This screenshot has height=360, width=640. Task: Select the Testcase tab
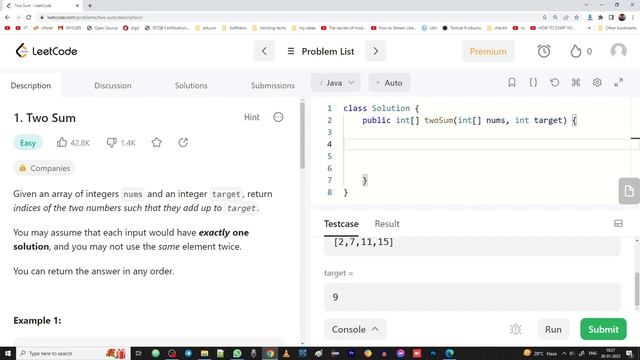tap(341, 224)
